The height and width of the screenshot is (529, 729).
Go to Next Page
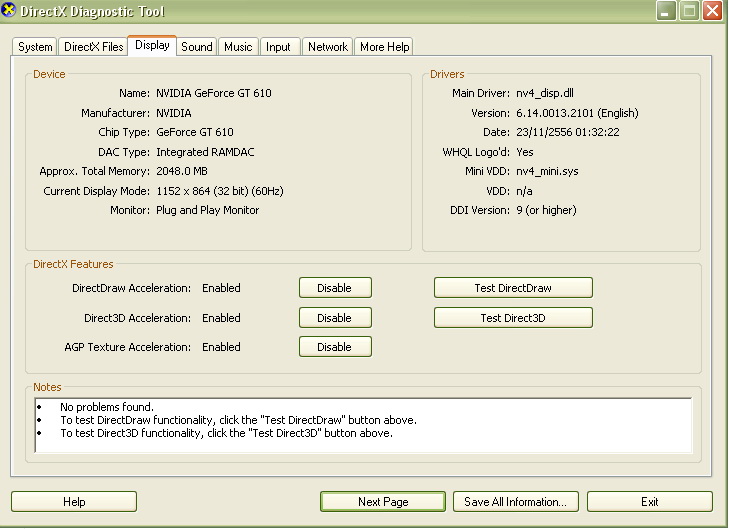(383, 502)
